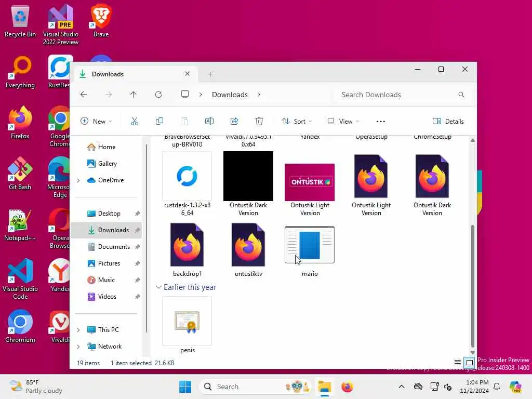Select the mario file icon
Screen dimensions: 532x399
(x=310, y=245)
